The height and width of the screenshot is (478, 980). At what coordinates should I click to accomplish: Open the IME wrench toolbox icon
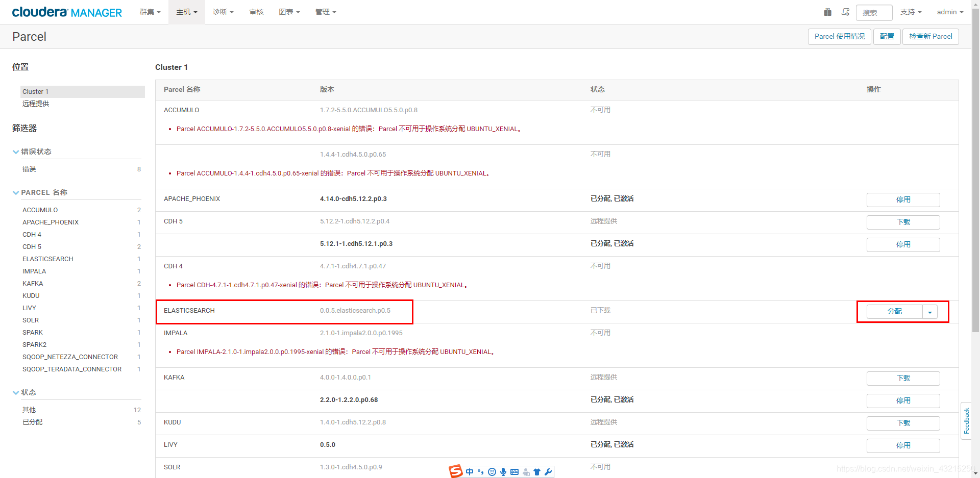click(548, 472)
